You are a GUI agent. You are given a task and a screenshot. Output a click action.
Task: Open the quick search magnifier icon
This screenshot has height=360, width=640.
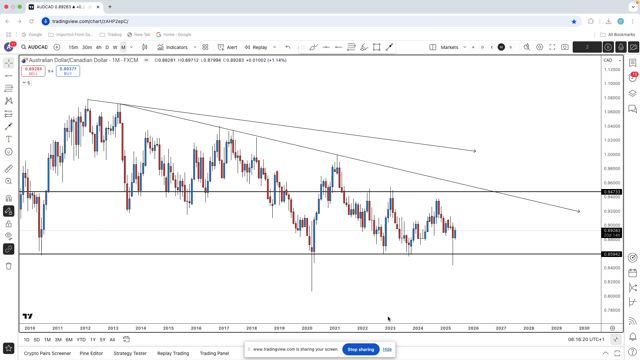(x=527, y=47)
